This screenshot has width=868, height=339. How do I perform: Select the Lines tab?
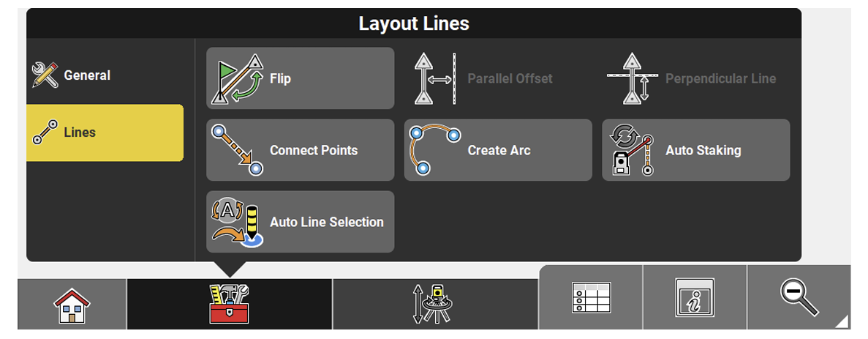[x=80, y=133]
